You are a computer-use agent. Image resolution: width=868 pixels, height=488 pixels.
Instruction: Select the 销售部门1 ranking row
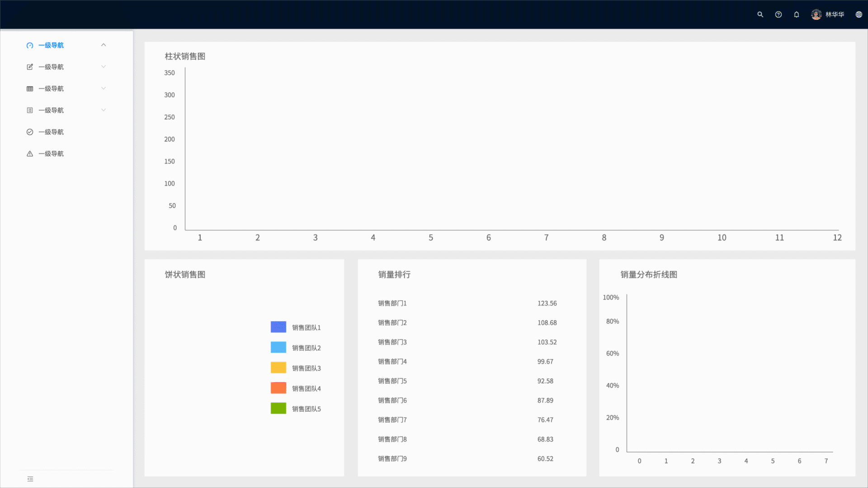click(467, 303)
